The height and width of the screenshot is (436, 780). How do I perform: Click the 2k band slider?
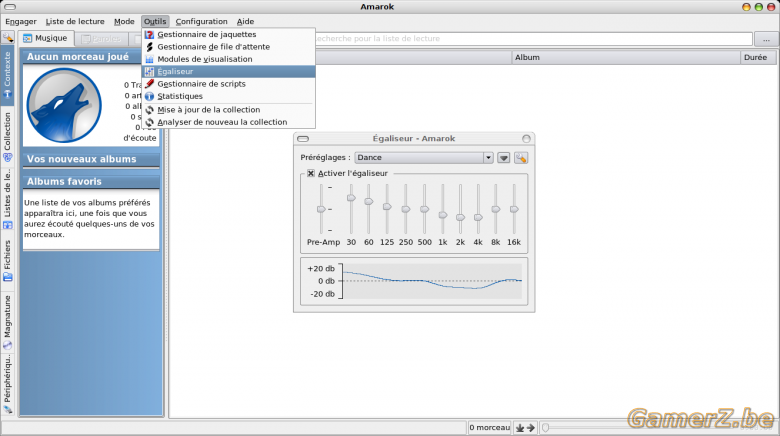click(461, 209)
